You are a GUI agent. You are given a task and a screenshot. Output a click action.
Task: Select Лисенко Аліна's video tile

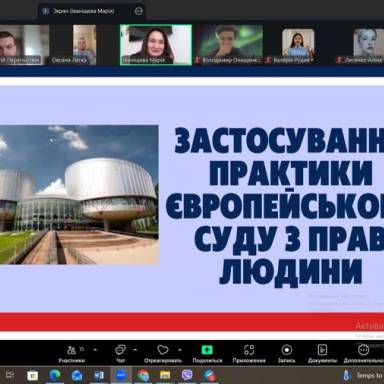pos(359,46)
